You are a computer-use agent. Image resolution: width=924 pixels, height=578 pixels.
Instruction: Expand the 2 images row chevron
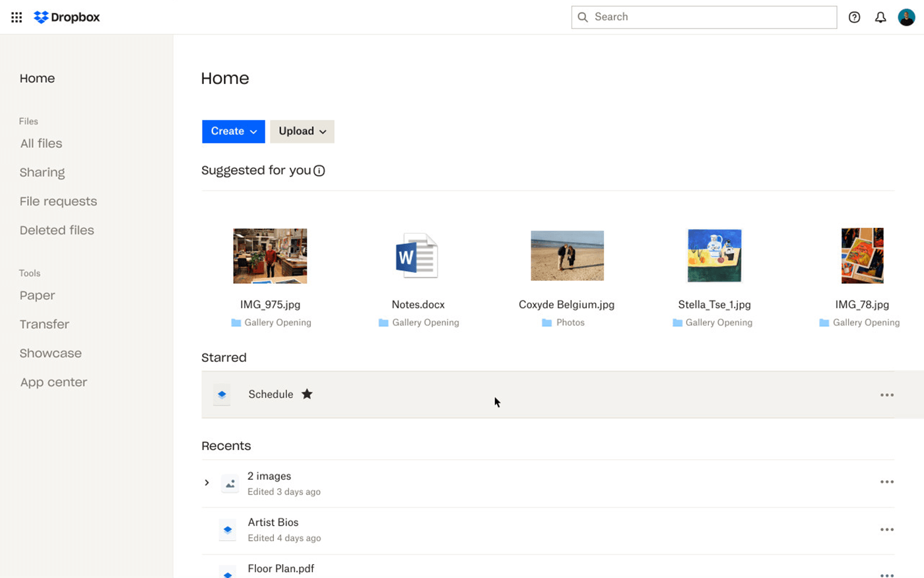[x=207, y=483]
